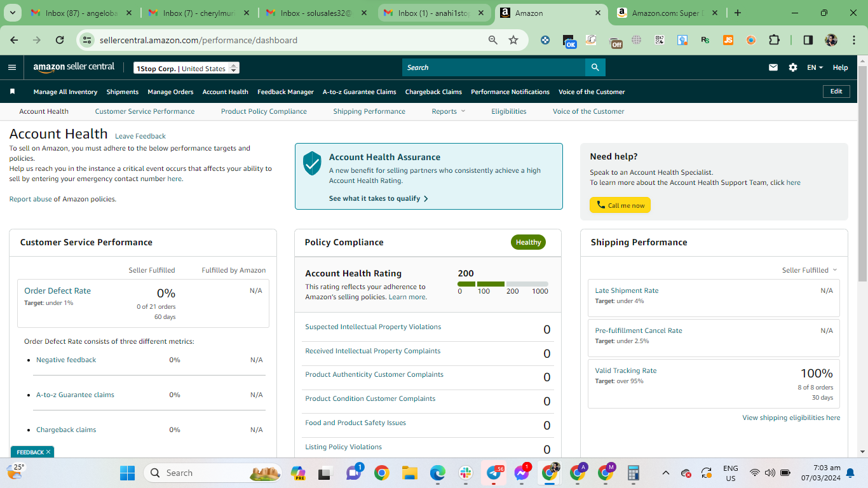This screenshot has width=868, height=488.
Task: Open the Seller Fulfilled dropdown in Shipping Performance
Action: [810, 270]
